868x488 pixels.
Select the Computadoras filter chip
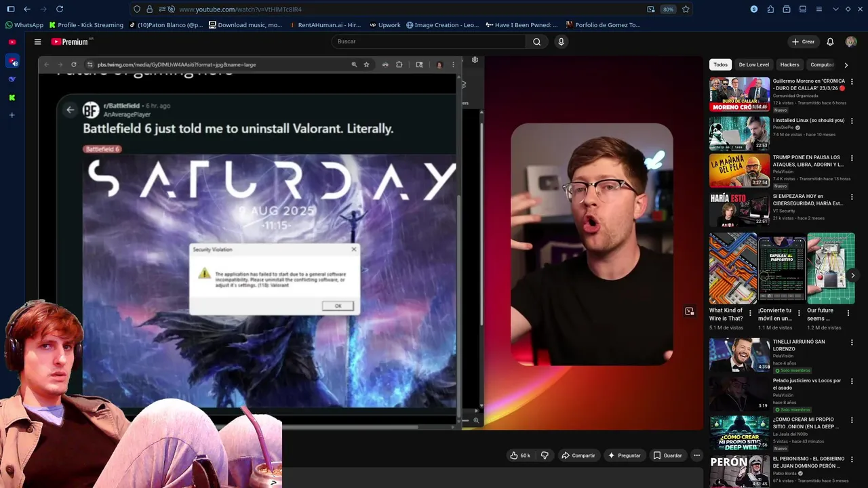(x=822, y=64)
